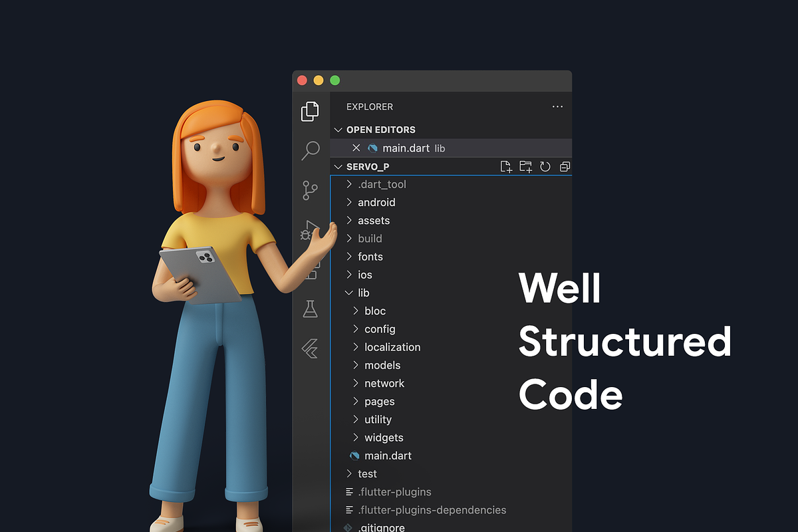
Task: Open the Explorer more actions ellipsis
Action: 557,106
